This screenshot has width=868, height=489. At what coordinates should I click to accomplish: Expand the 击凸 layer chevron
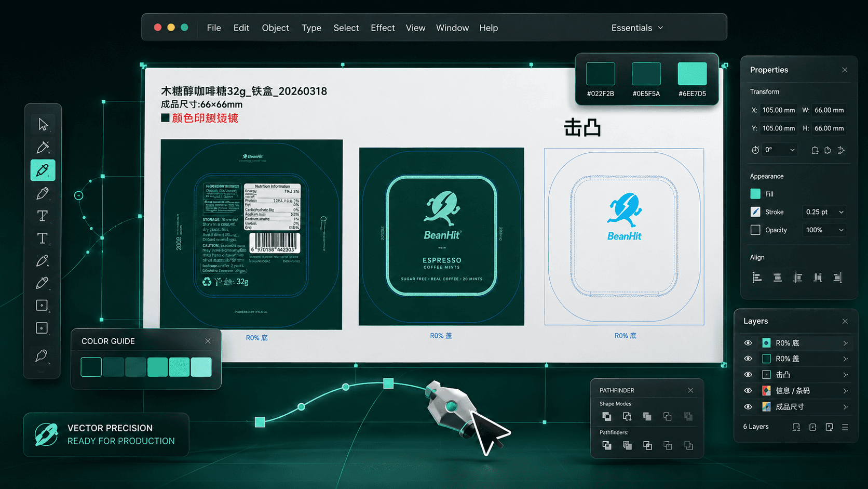coord(845,375)
